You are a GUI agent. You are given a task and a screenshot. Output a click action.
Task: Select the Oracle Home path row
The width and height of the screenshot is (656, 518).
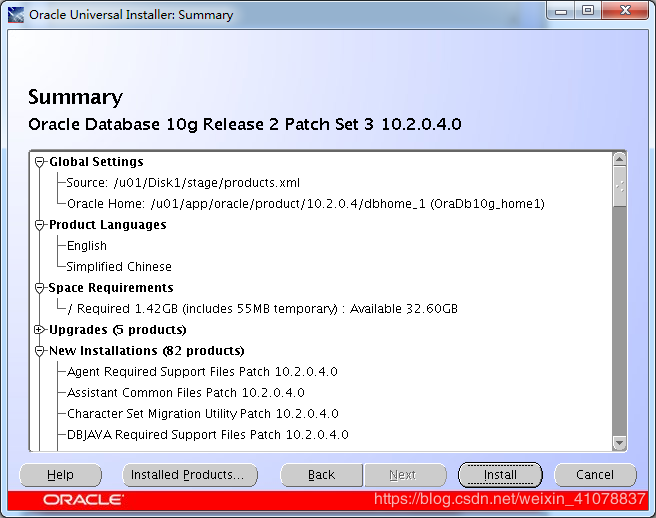coord(305,204)
